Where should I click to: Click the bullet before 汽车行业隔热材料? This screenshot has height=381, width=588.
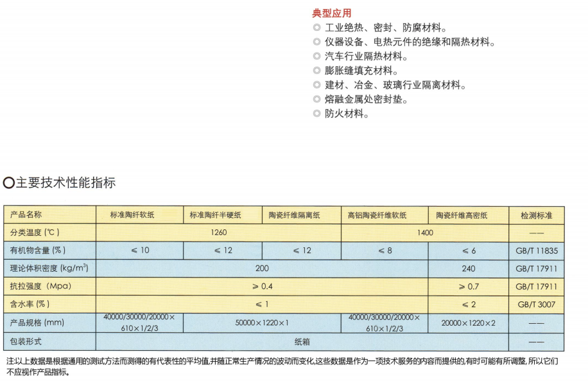[x=316, y=57]
